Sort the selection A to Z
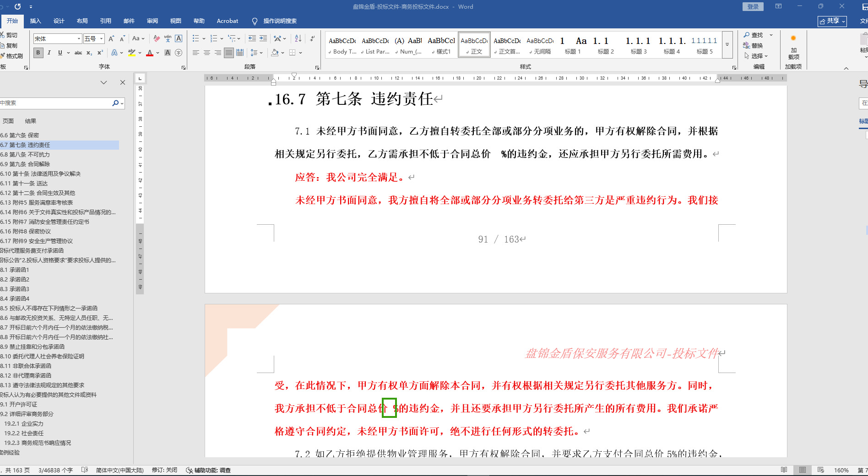The height and width of the screenshot is (476, 868). [x=298, y=39]
